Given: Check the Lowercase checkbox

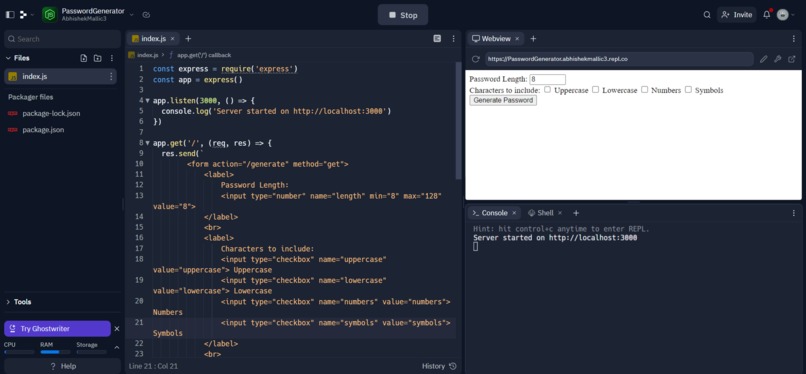Looking at the screenshot, I should tap(595, 89).
